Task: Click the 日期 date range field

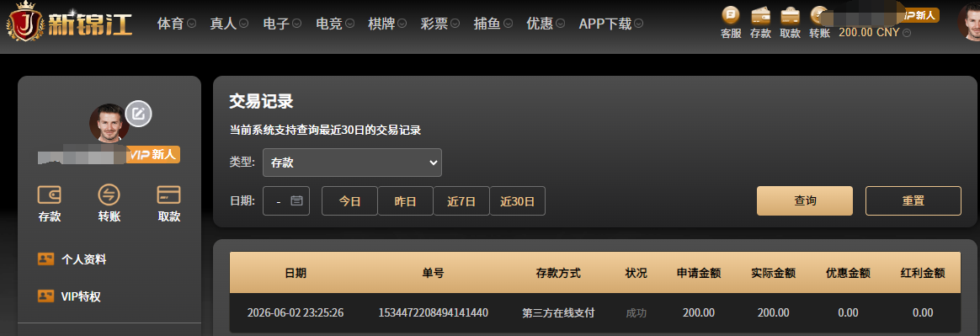Action: point(286,201)
